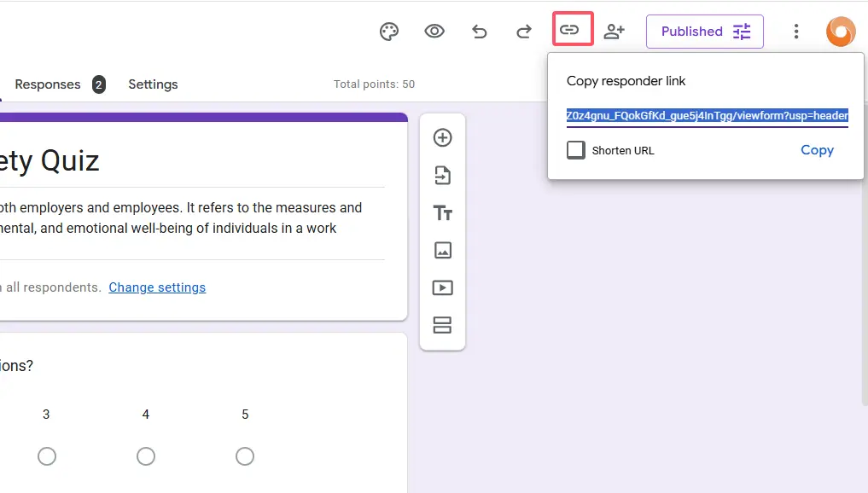
Task: Open add collaborators icon
Action: coord(614,32)
